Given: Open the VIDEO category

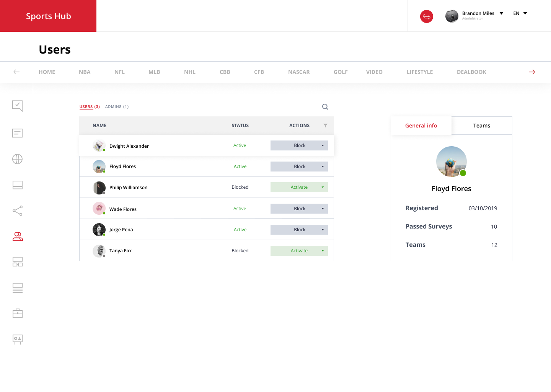Looking at the screenshot, I should [x=374, y=72].
